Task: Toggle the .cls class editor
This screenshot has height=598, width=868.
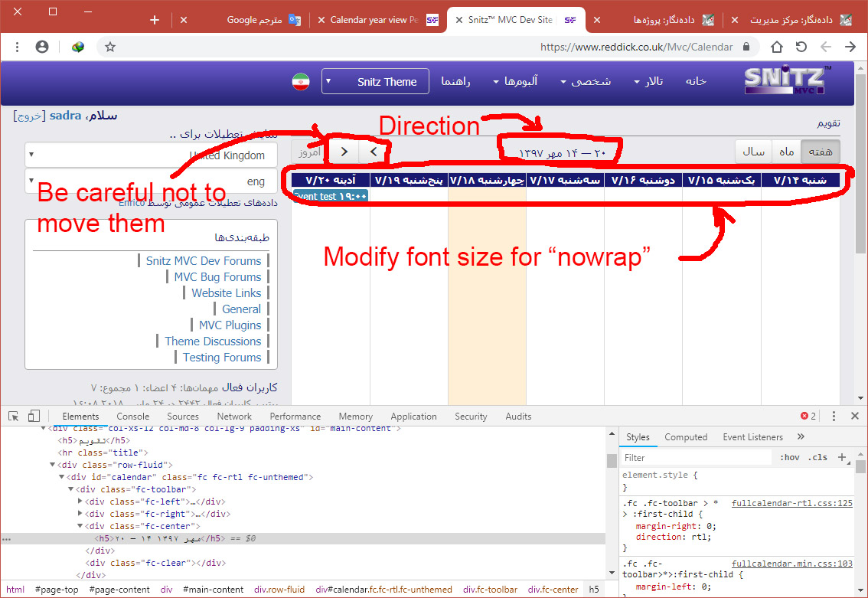Action: click(x=818, y=457)
